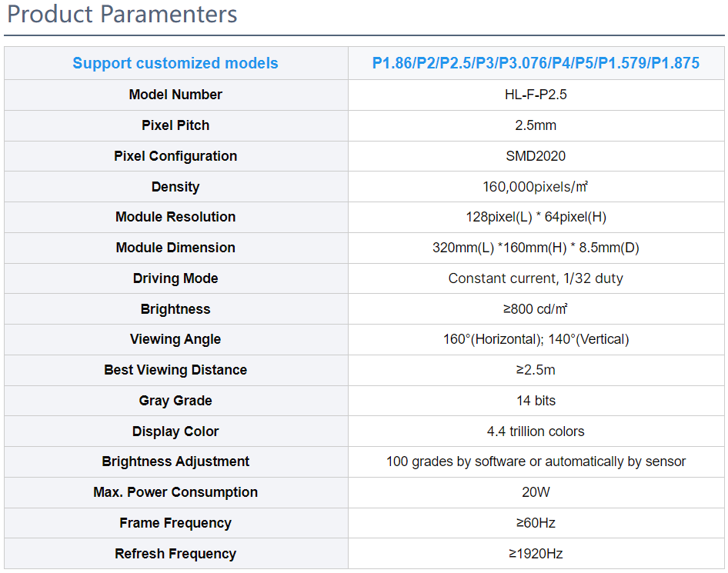Select the ≥800 cd/㎡ brightness value
Screen dimensions: 728x573
[x=536, y=308]
